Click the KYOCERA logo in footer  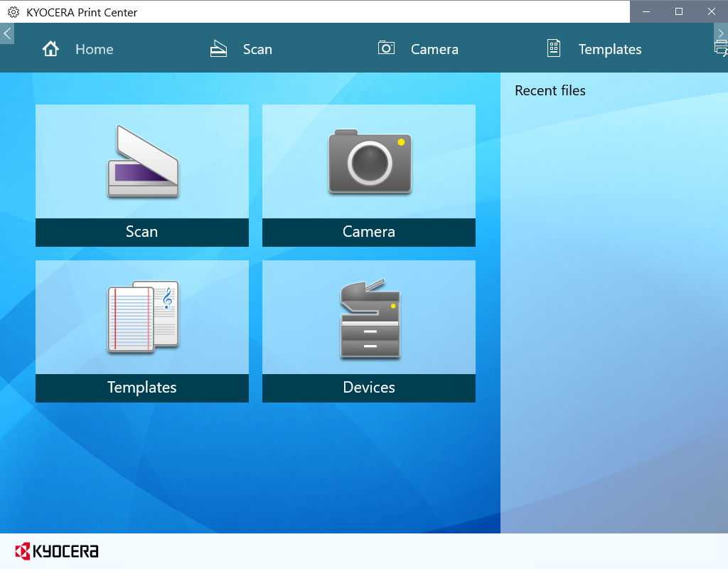click(57, 551)
